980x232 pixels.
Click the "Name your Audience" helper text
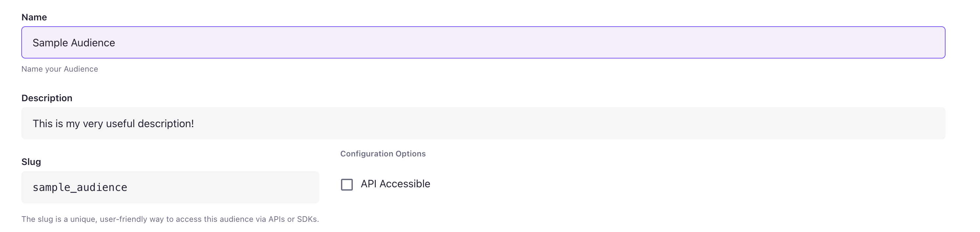pyautogui.click(x=60, y=69)
